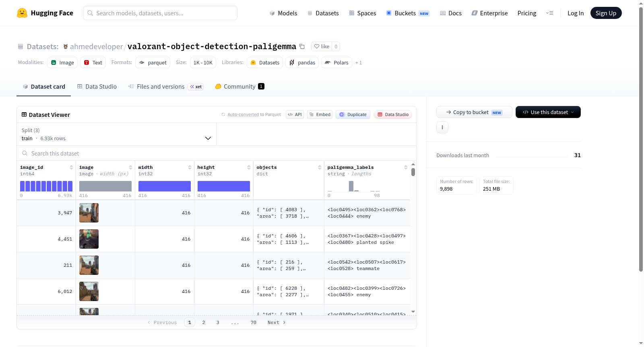The width and height of the screenshot is (644, 347).
Task: Go to page 3 of the dataset
Action: [x=218, y=322]
